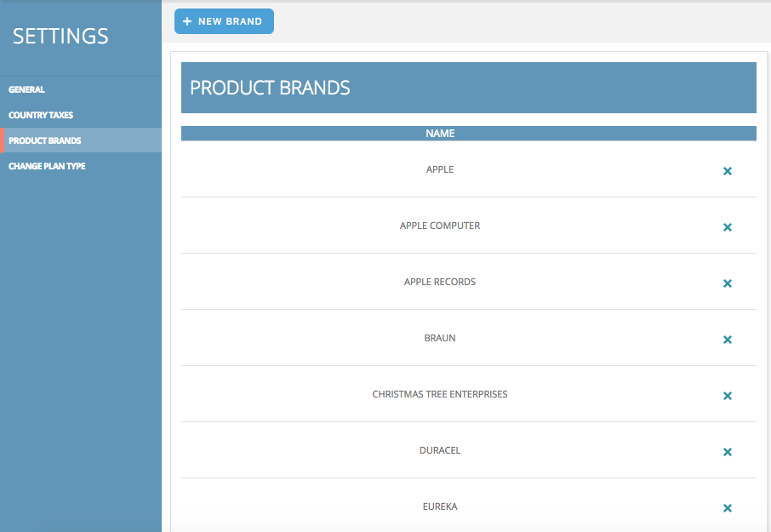Viewport: 771px width, 532px height.
Task: Delete the EUREKA brand entry
Action: [x=728, y=508]
